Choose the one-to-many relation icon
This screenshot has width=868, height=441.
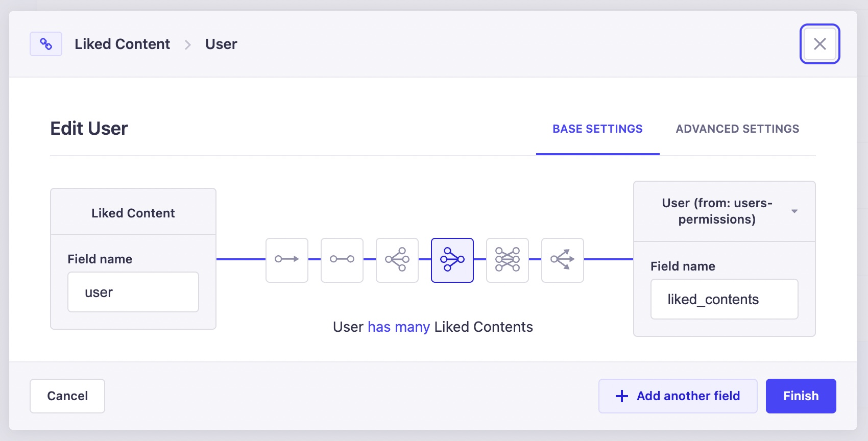397,260
